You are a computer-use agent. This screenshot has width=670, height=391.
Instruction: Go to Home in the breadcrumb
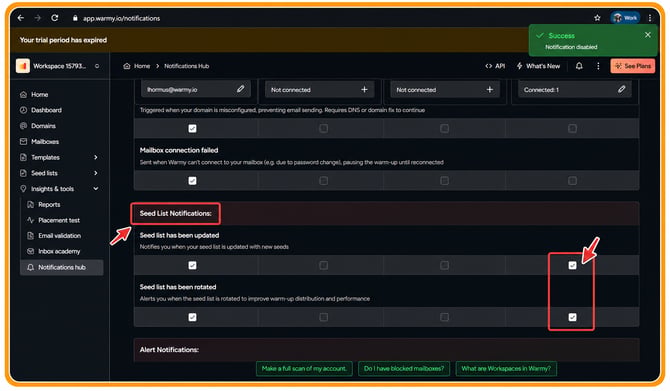(x=137, y=66)
